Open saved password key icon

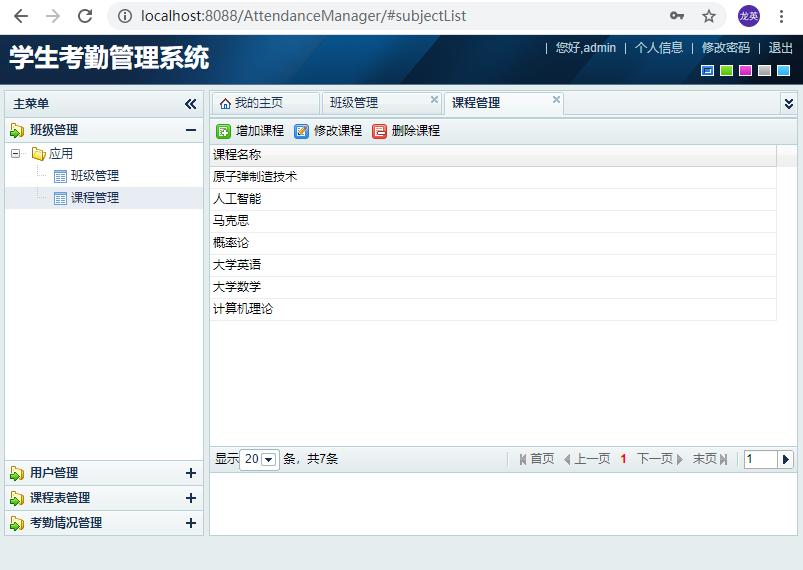tap(677, 16)
